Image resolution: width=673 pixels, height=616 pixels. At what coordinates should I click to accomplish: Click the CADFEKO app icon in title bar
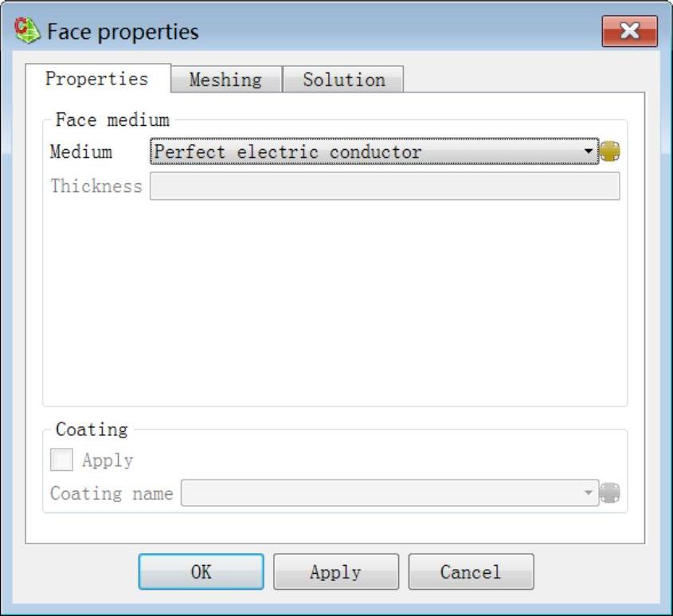coord(27,30)
